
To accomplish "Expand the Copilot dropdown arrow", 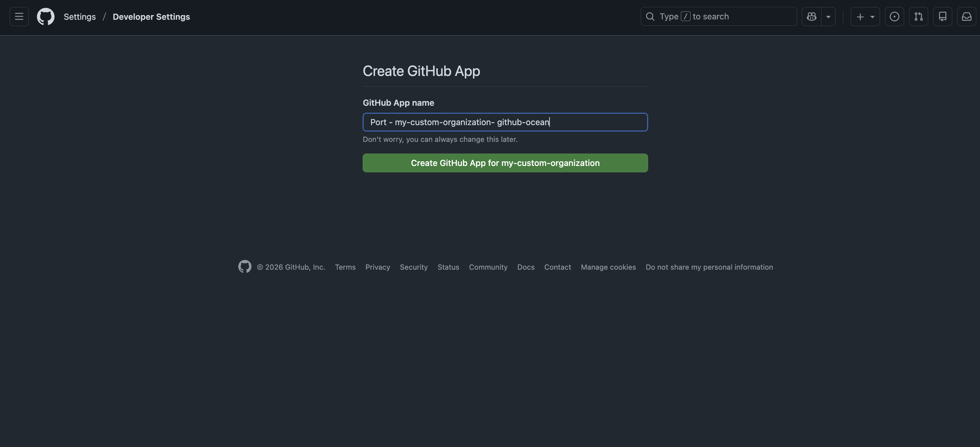I will click(x=828, y=16).
